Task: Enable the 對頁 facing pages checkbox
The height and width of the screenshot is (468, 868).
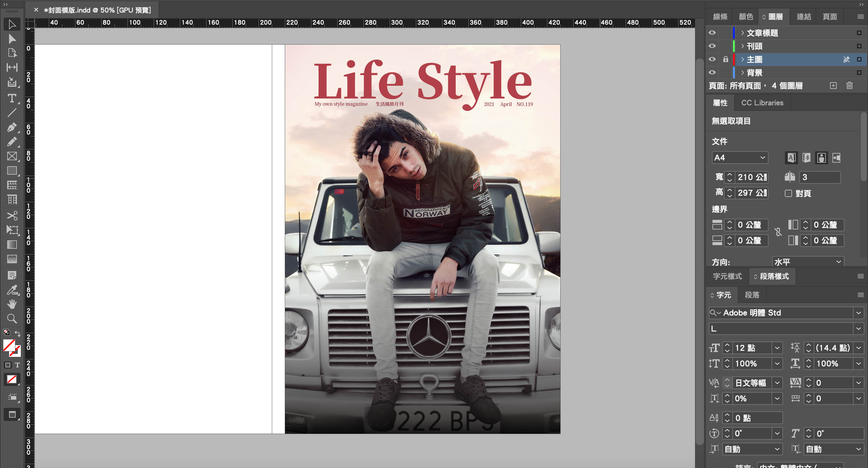Action: [x=788, y=193]
